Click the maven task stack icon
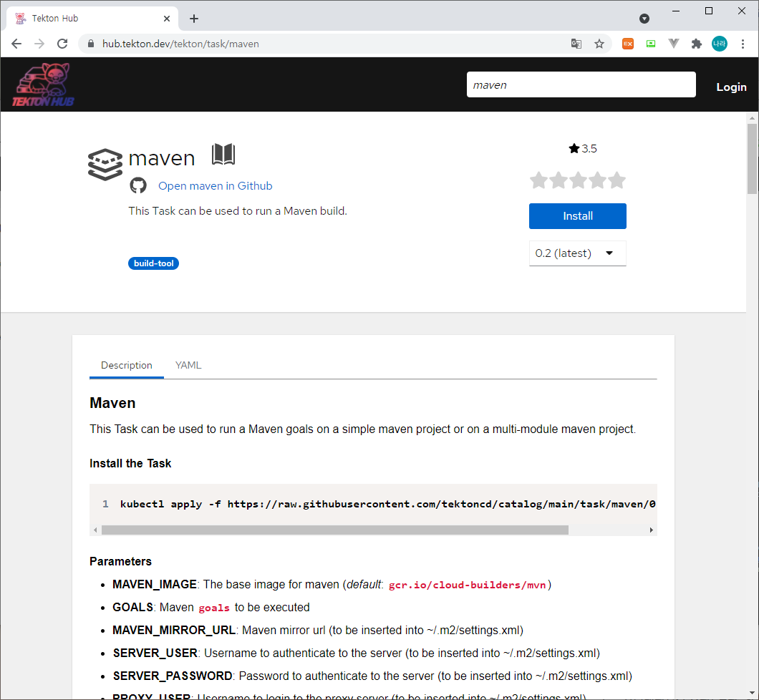The height and width of the screenshot is (700, 759). (x=105, y=165)
